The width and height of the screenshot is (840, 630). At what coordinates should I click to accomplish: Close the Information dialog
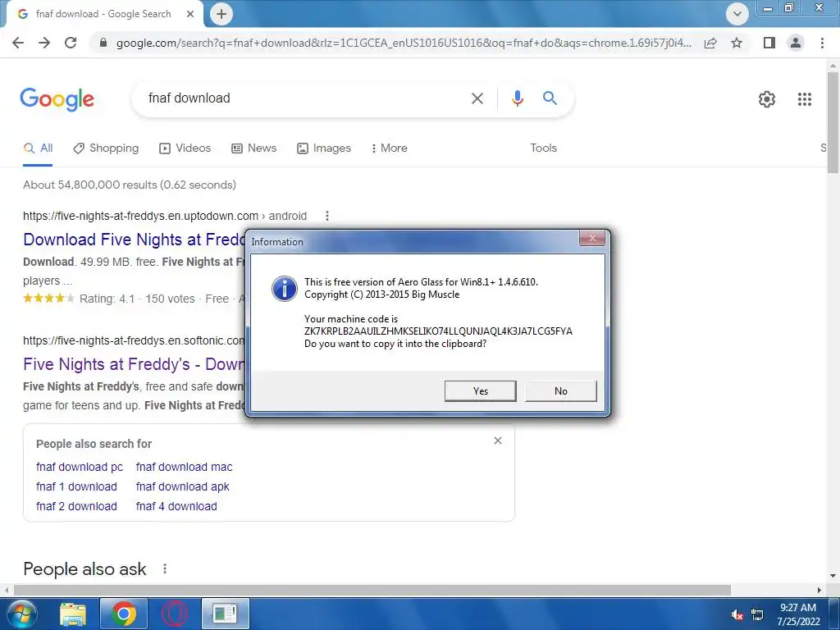[592, 239]
